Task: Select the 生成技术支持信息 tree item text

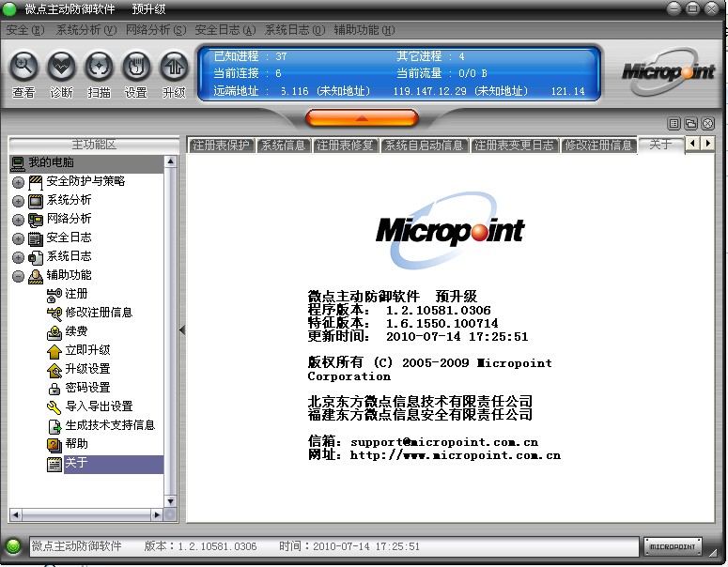Action: coord(110,425)
